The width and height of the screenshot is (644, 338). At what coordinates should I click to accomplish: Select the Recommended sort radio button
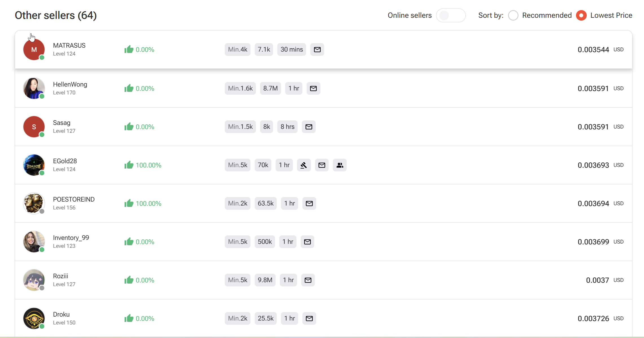click(x=513, y=16)
